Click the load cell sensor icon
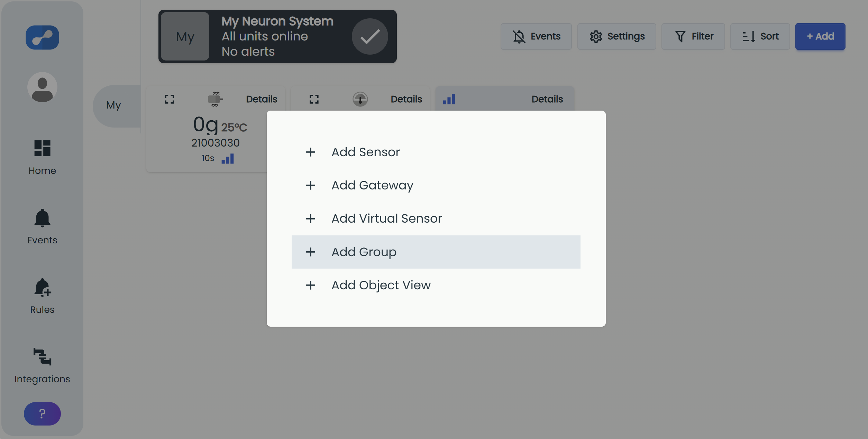Image resolution: width=868 pixels, height=439 pixels. [215, 99]
